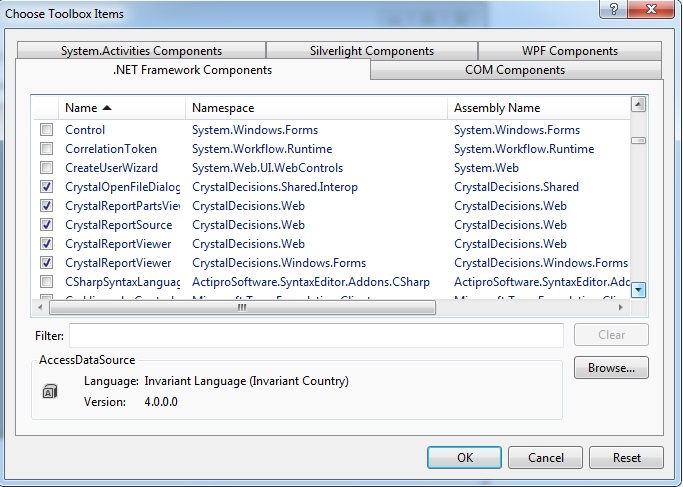Screen dimensions: 683x487
Task: Uncheck CrystalReportViewer checkbox for CrystalDecisions.Web
Action: 47,244
